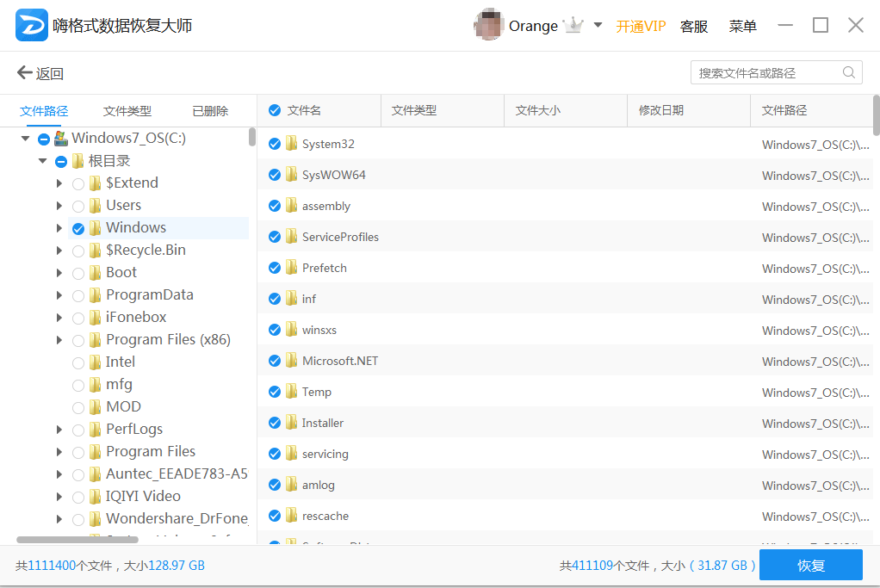Open the 开通VIP upgrade link
Screen dimensions: 880x588
tap(641, 27)
